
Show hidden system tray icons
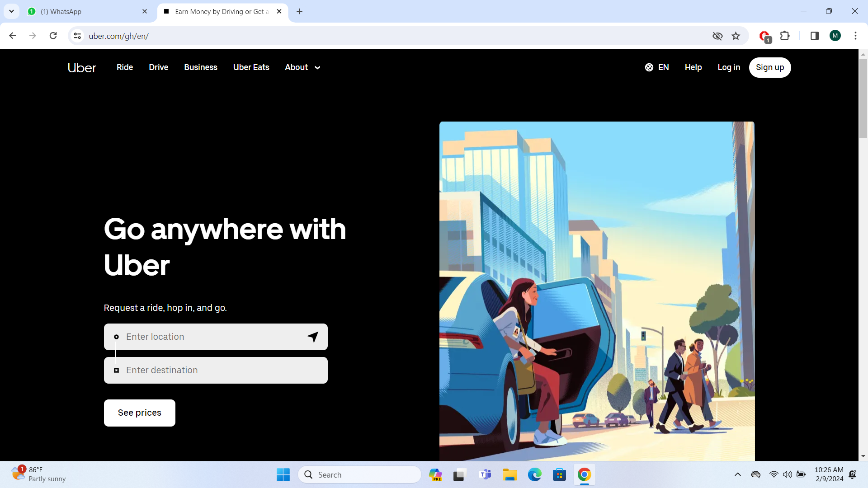(x=738, y=474)
